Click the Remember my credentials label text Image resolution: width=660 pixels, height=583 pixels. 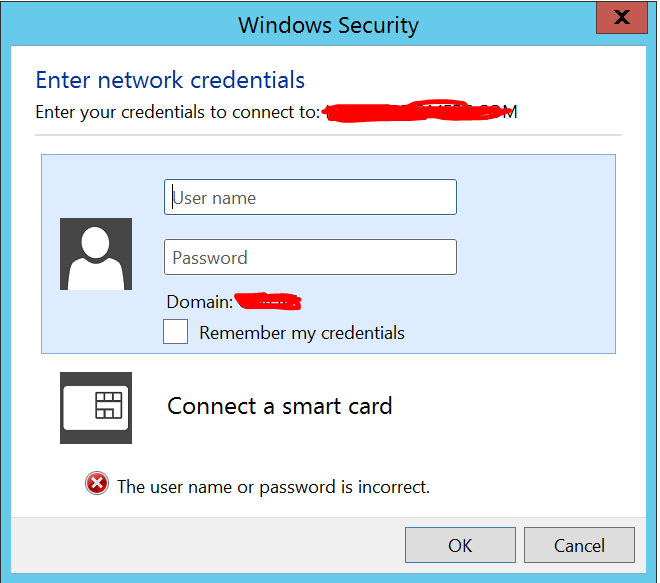(301, 333)
